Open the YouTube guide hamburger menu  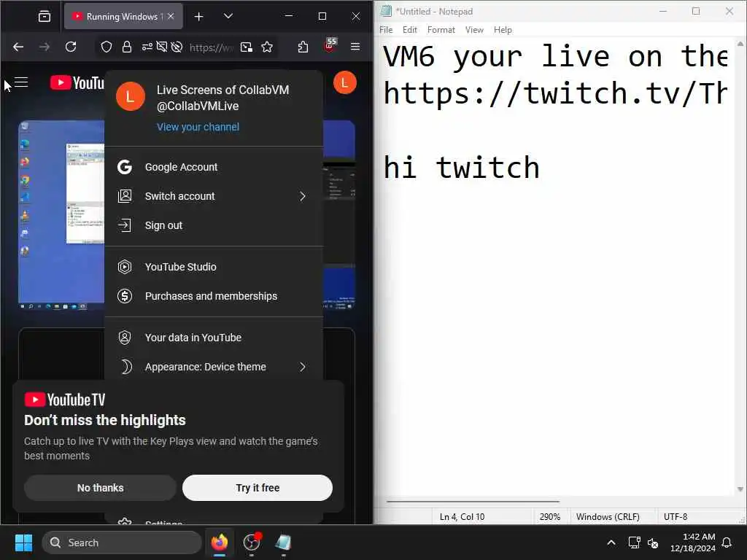pyautogui.click(x=21, y=82)
